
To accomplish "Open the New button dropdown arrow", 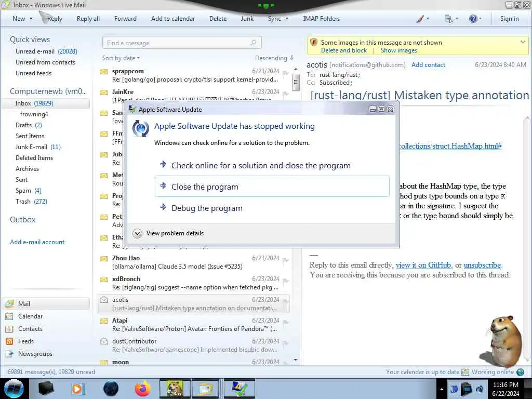I will point(31,19).
